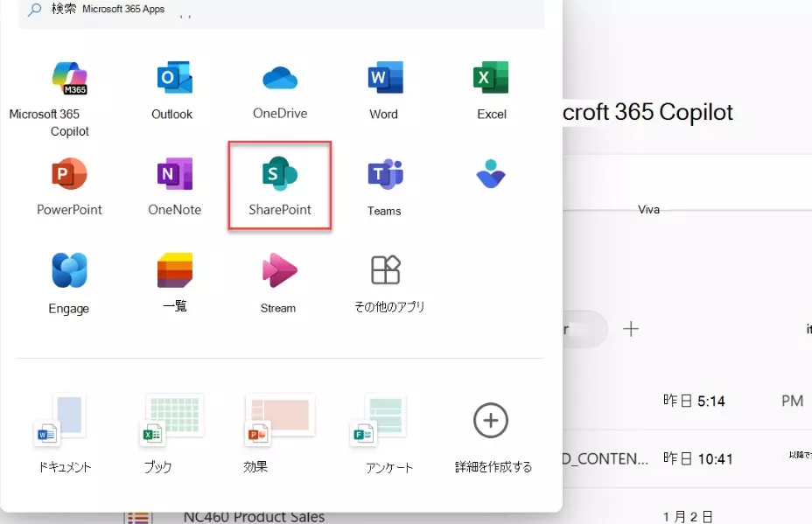Click the 詳細を作成する plus button
Viewport: 812px width, 524px height.
490,421
